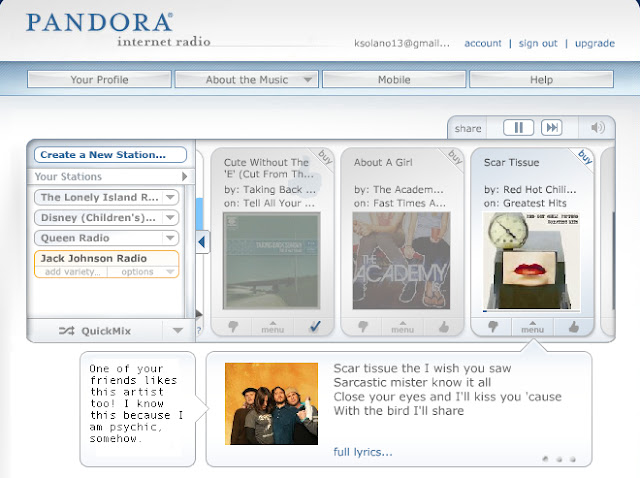640x478 pixels.
Task: Click the buy corner on Scar Tissue
Action: [x=585, y=157]
